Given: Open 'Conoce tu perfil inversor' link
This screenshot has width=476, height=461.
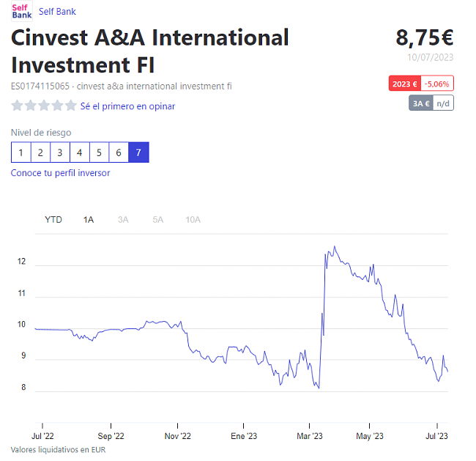Looking at the screenshot, I should [x=60, y=173].
